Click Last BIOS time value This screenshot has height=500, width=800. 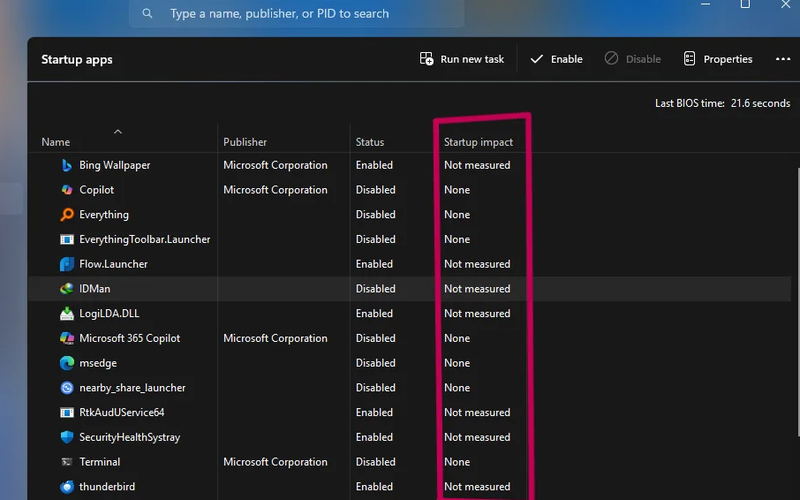760,103
